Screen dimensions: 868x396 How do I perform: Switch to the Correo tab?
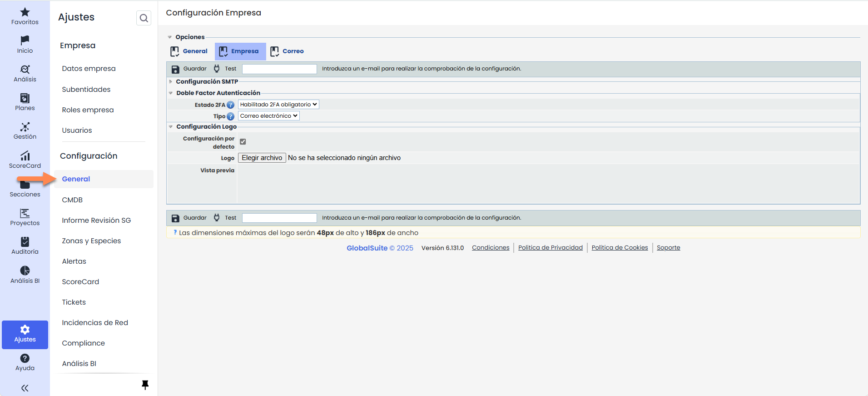point(287,51)
